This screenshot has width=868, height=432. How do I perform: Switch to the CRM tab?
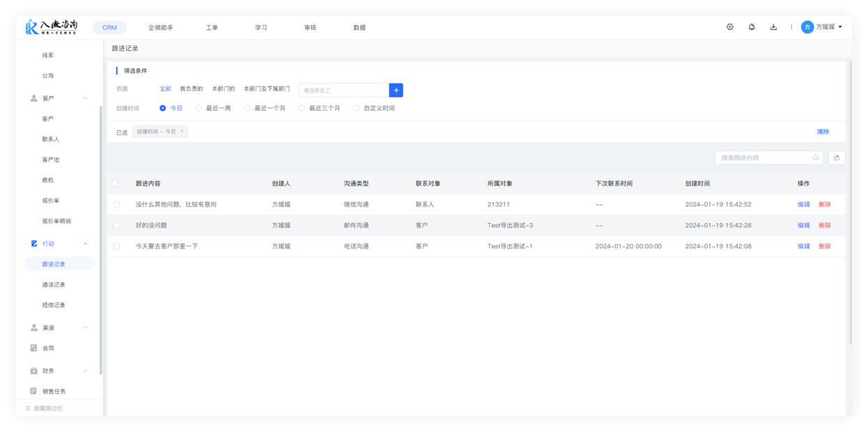[x=109, y=27]
